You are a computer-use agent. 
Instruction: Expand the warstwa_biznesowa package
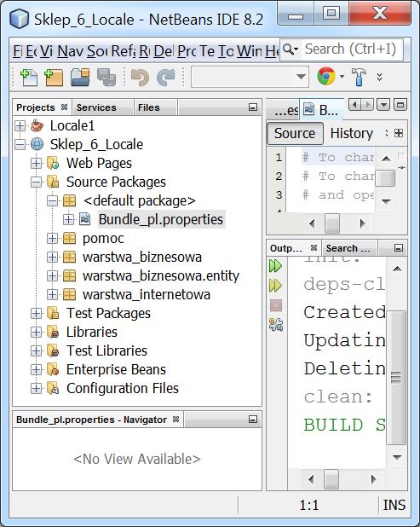(52, 258)
